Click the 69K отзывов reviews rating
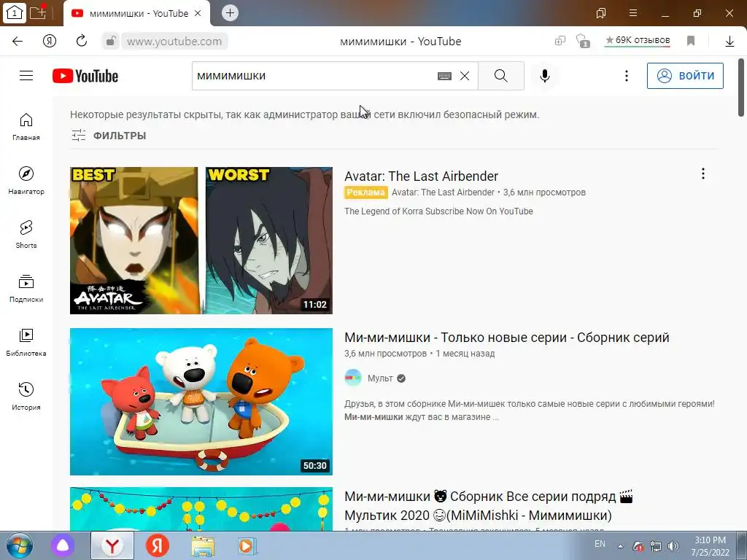This screenshot has width=747, height=560. [x=638, y=41]
